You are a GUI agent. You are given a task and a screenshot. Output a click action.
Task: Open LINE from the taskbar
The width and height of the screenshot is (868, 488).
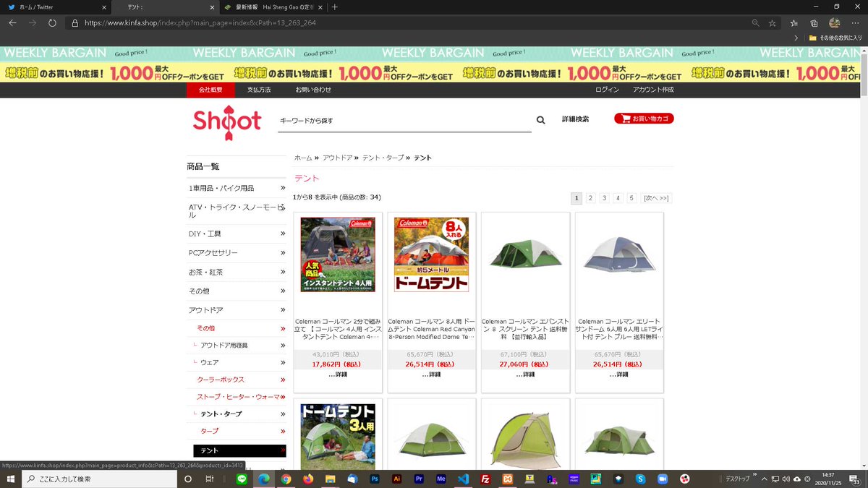click(x=242, y=479)
